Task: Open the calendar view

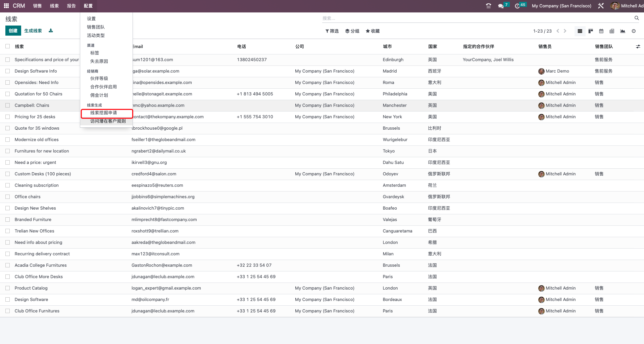Action: tap(601, 31)
